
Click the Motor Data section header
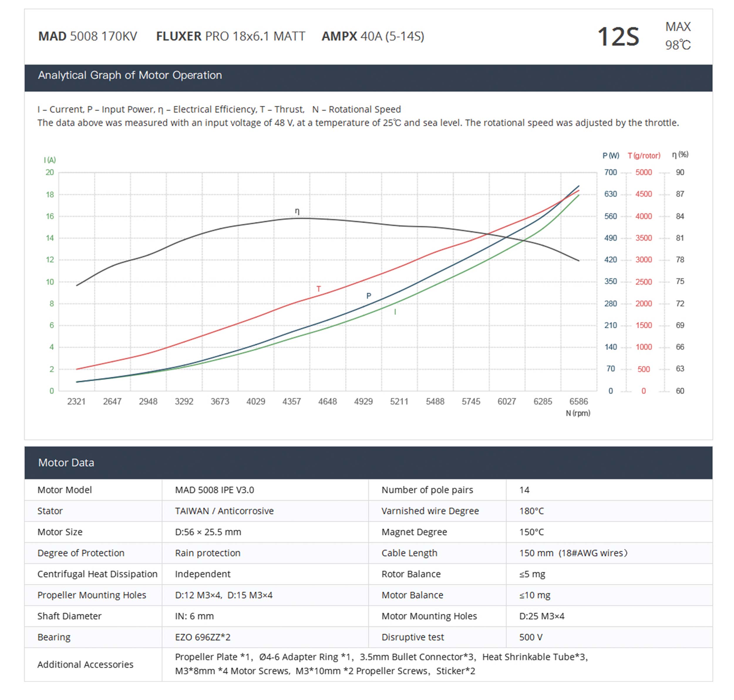66,463
